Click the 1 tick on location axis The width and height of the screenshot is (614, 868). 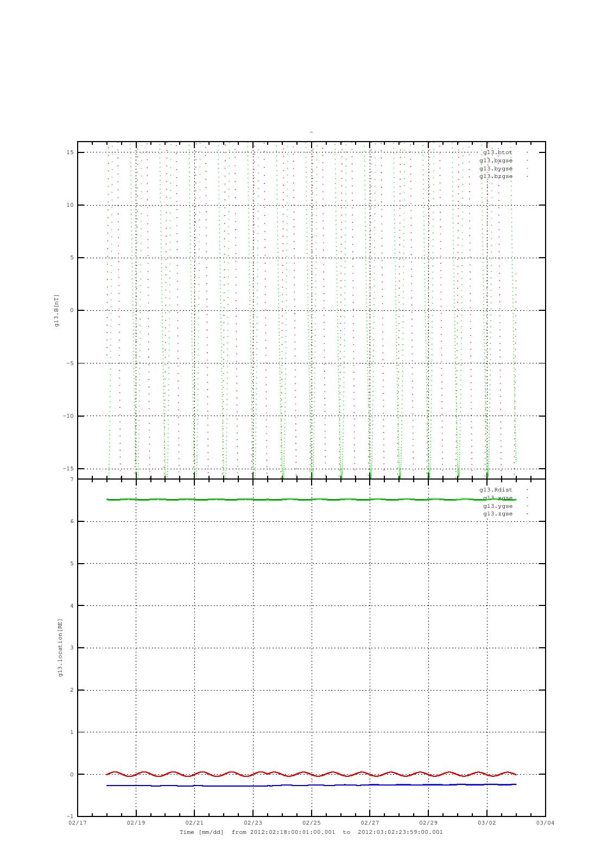(72, 732)
